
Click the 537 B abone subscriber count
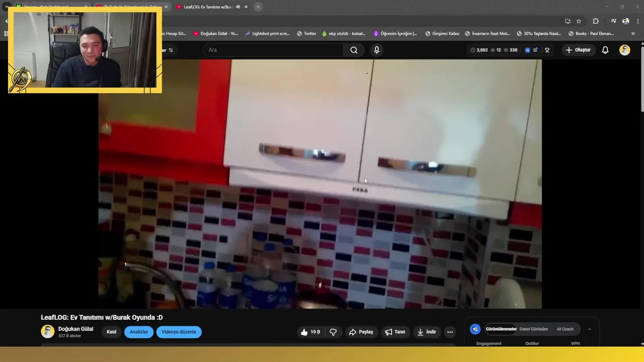pos(69,336)
